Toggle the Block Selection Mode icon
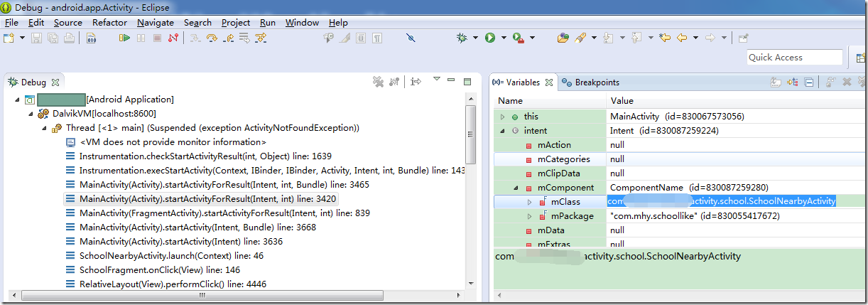The image size is (868, 305). (x=360, y=38)
